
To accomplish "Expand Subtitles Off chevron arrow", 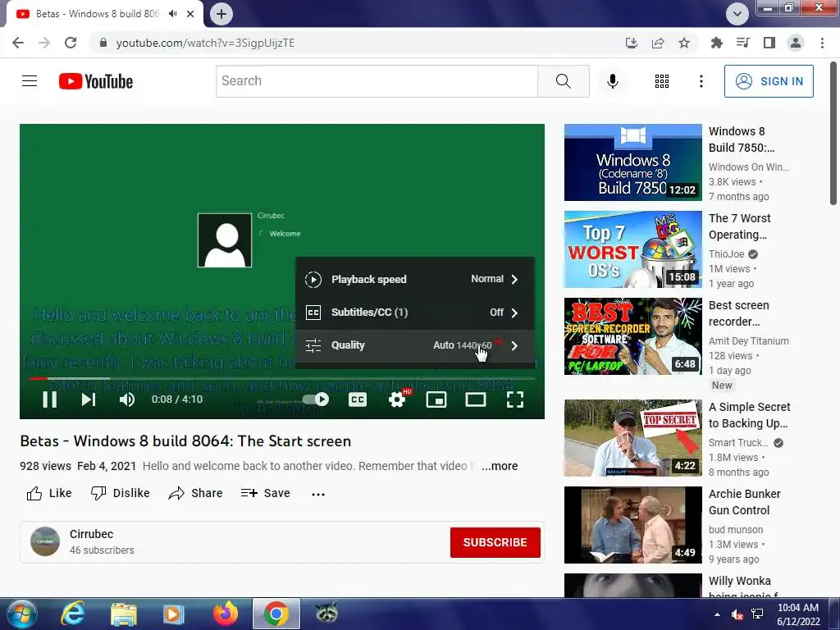I will tap(514, 313).
